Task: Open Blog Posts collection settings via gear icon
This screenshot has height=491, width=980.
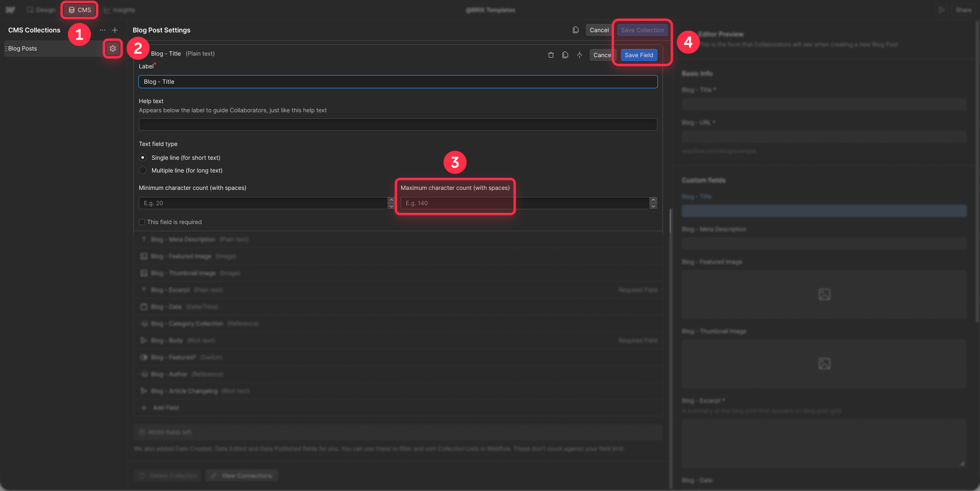Action: click(x=113, y=48)
